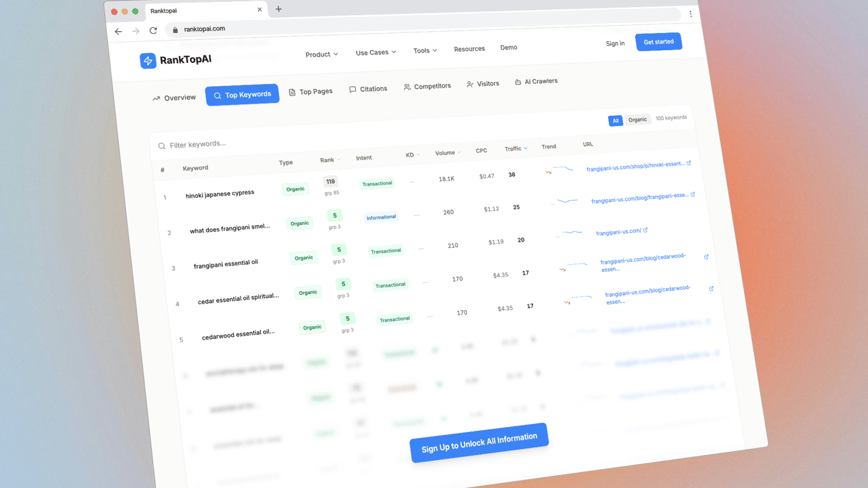Click the 18.1K volume value
The width and height of the screenshot is (868, 488).
(447, 179)
